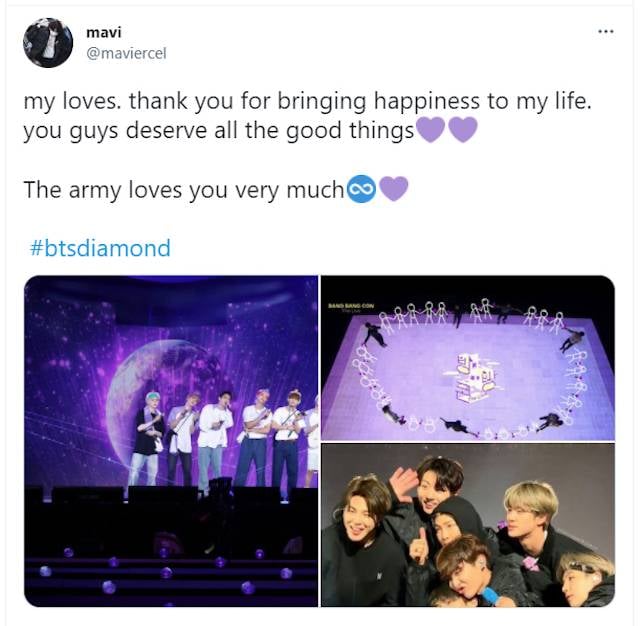The width and height of the screenshot is (640, 626).
Task: Click the BANG BANG CON watermark in aerial photo
Action: [x=351, y=306]
